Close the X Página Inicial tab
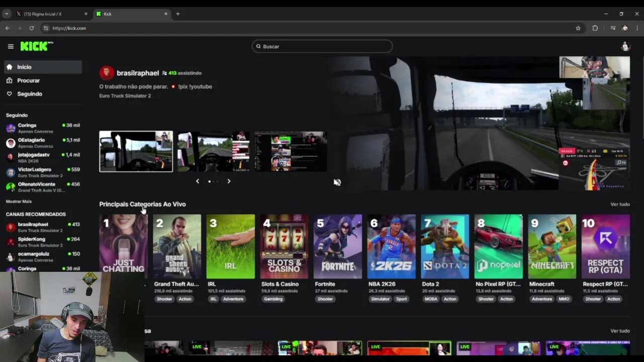644x362 pixels. (x=86, y=14)
